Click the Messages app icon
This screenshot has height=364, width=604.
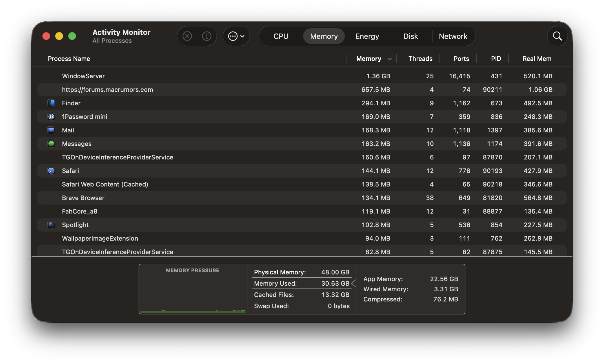[51, 144]
